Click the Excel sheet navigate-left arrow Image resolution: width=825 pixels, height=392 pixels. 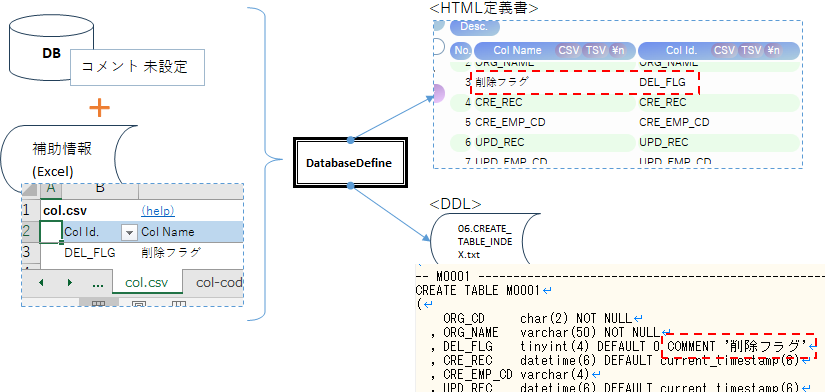42,283
